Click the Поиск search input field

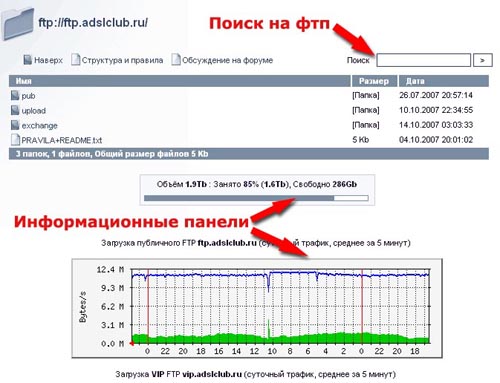[423, 60]
